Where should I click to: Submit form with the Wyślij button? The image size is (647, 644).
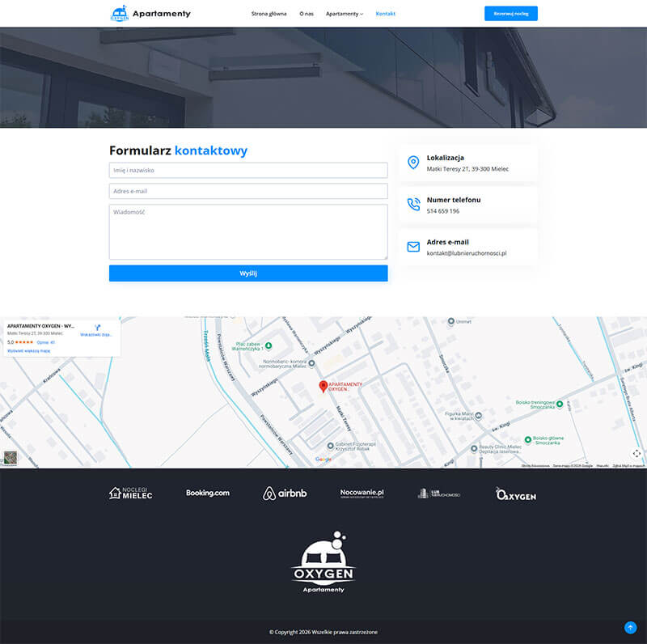248,273
